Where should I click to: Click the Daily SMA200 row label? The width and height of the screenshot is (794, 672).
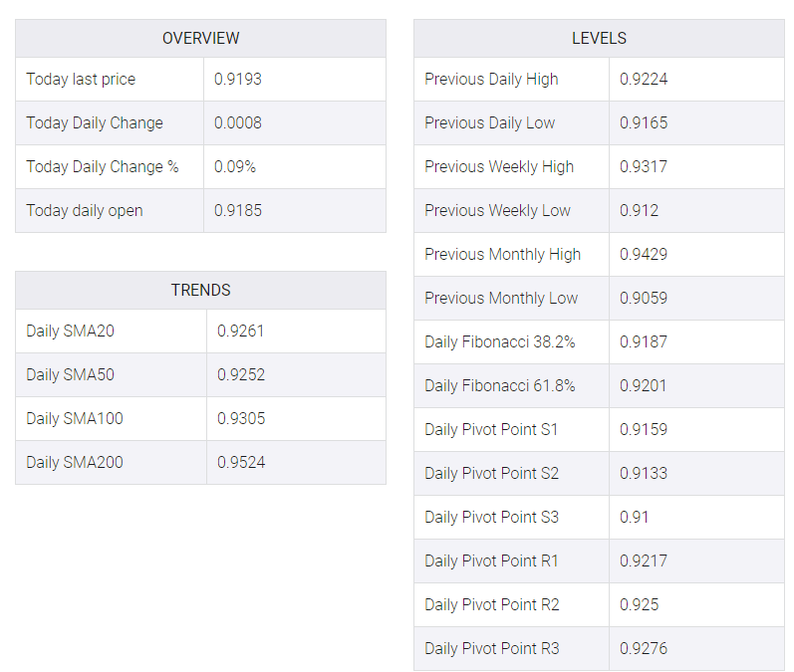(x=75, y=462)
